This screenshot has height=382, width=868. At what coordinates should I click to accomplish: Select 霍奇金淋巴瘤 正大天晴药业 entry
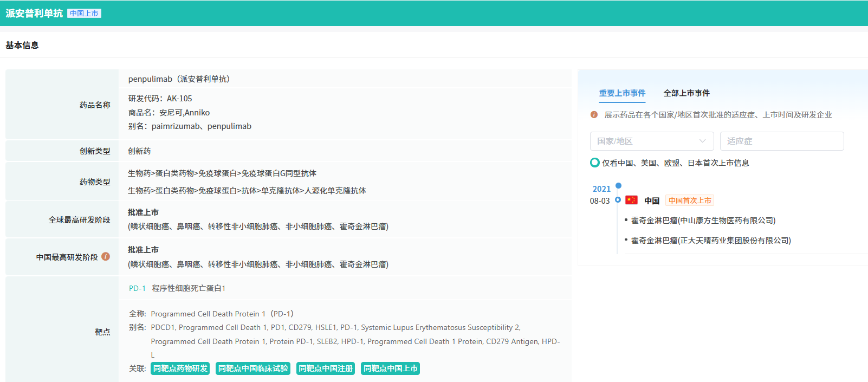(710, 241)
